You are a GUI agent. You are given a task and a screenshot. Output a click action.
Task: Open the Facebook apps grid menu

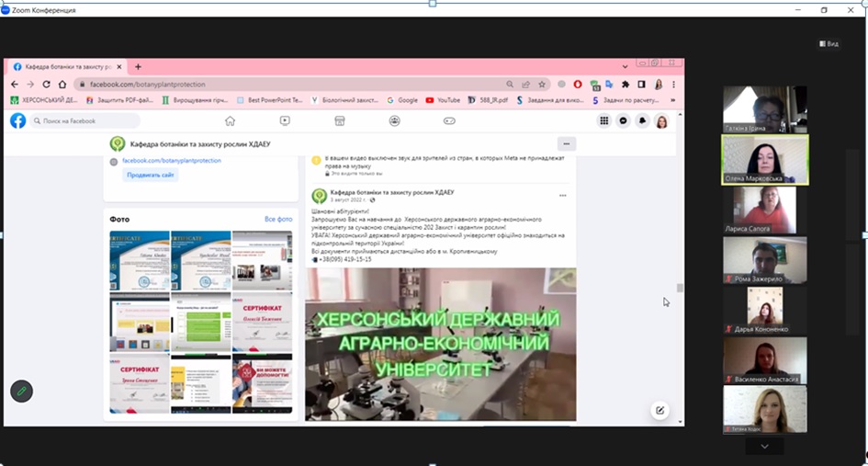point(603,120)
